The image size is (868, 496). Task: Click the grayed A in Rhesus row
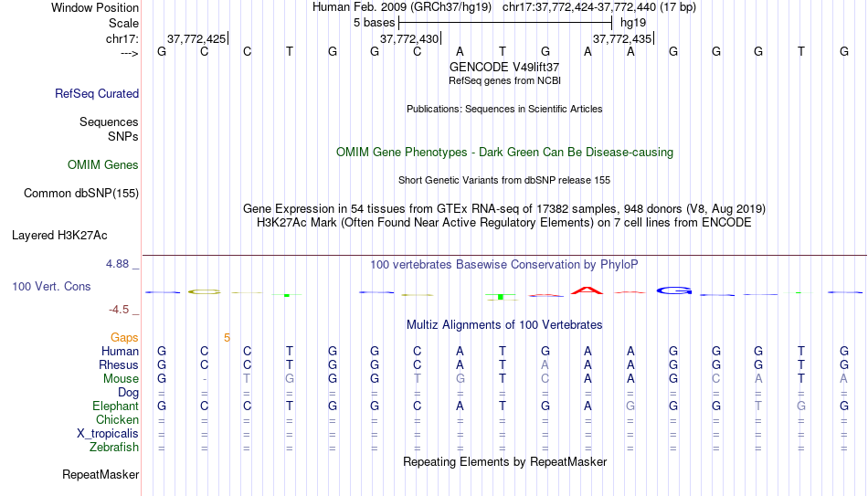click(545, 364)
